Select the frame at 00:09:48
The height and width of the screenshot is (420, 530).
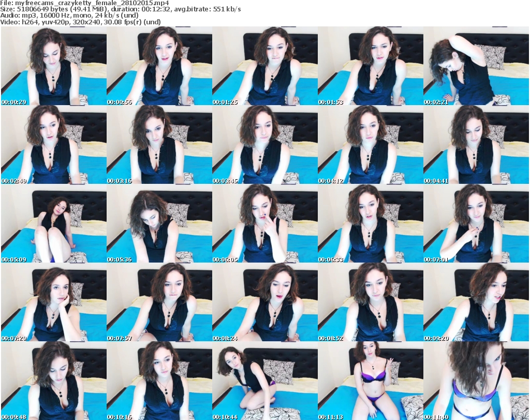point(54,381)
